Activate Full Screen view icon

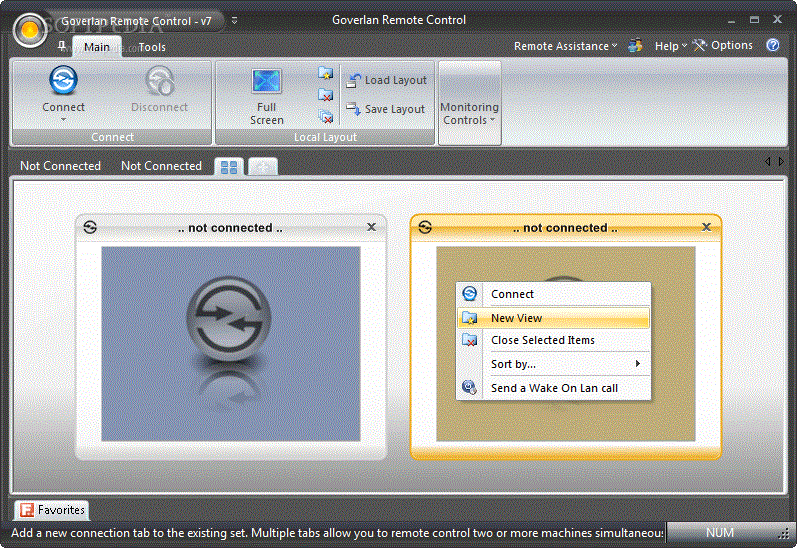(x=266, y=81)
